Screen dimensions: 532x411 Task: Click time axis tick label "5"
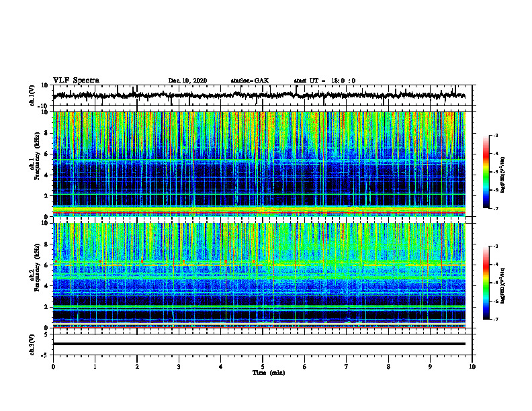click(263, 367)
